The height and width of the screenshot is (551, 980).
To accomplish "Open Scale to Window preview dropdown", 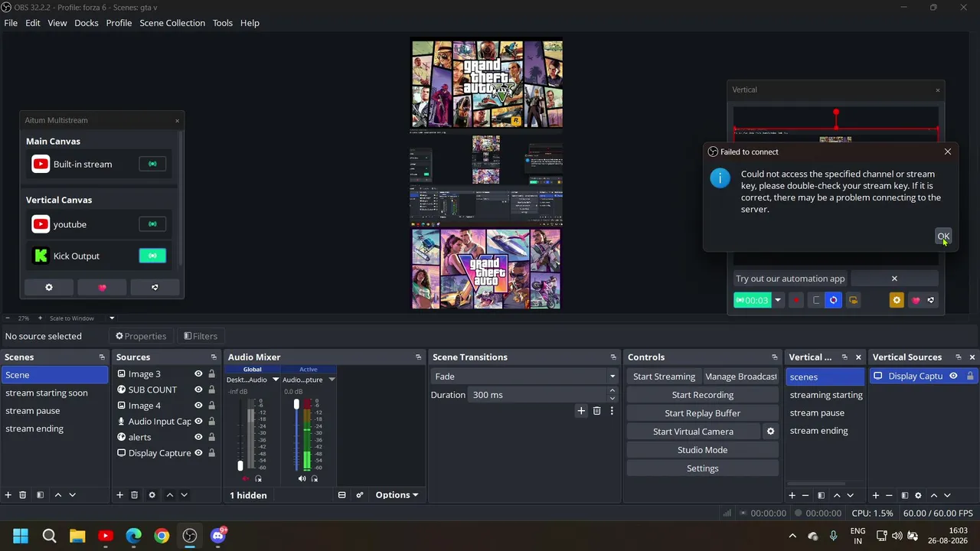I will pyautogui.click(x=112, y=318).
